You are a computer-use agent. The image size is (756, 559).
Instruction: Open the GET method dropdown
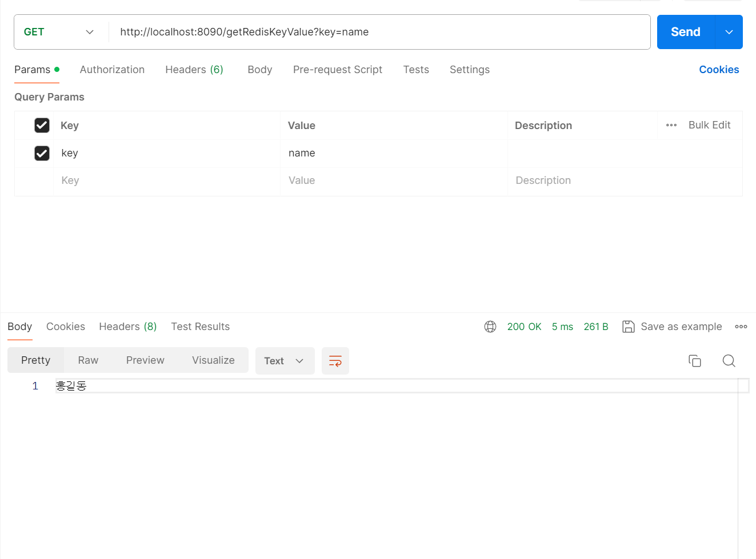tap(59, 32)
